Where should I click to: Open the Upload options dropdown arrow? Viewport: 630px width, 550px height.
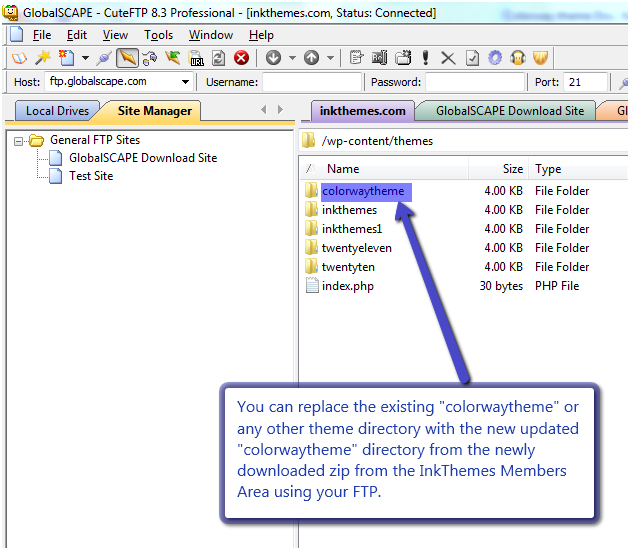point(330,58)
